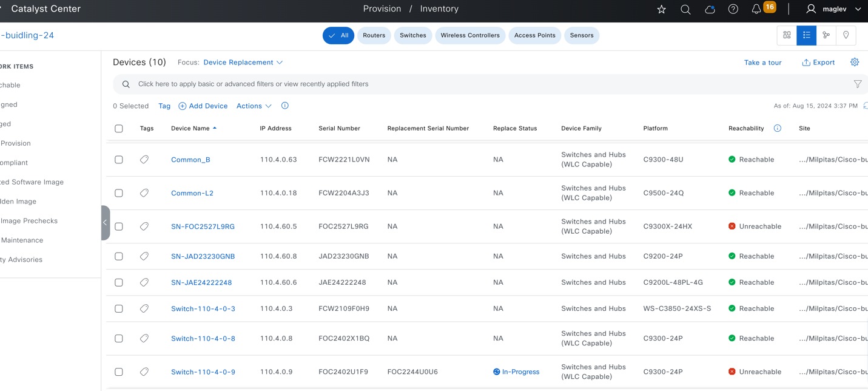Switch to the map location view icon
868x391 pixels.
point(846,35)
